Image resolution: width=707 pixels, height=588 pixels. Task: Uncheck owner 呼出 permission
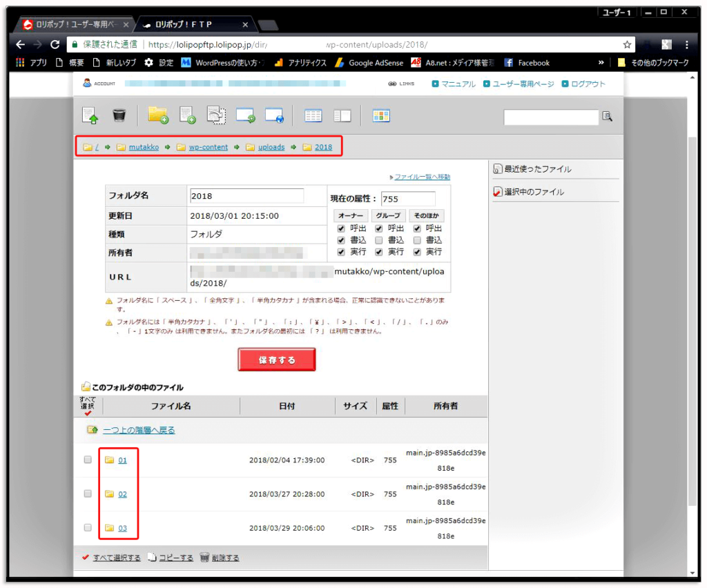[x=342, y=228]
